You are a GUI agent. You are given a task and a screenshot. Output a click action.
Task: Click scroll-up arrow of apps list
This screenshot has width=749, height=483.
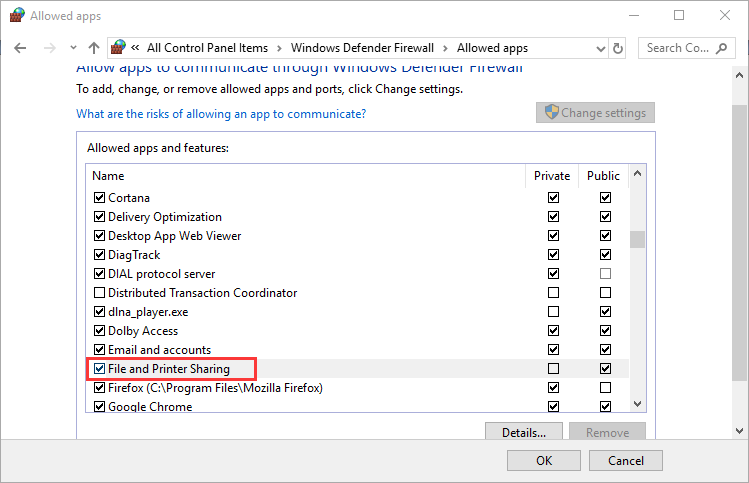(x=637, y=173)
